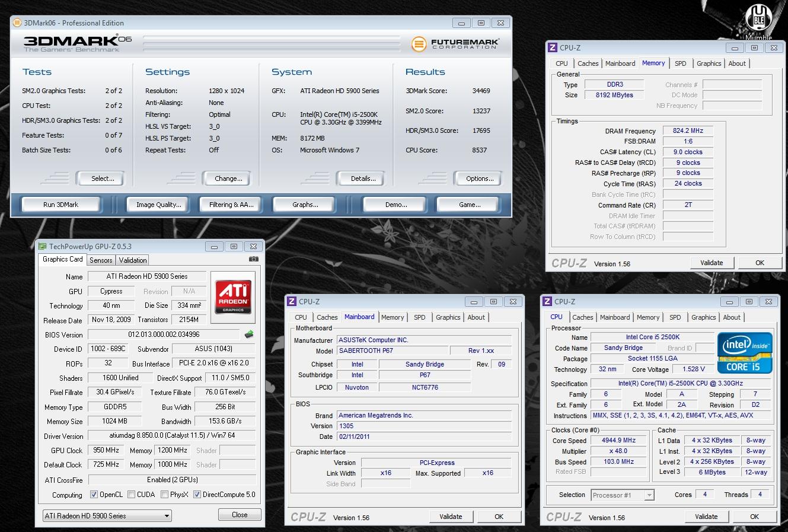Click OK in CPU-Z Memory window
The image size is (788, 532).
(x=760, y=263)
